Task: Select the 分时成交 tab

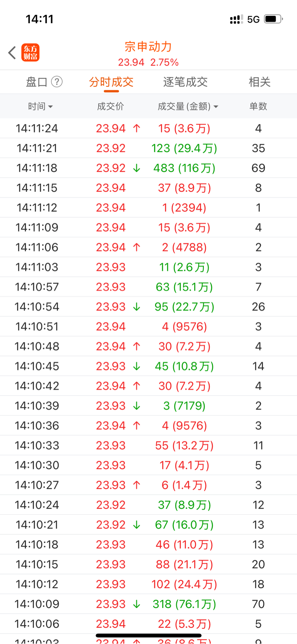Action: [x=111, y=82]
